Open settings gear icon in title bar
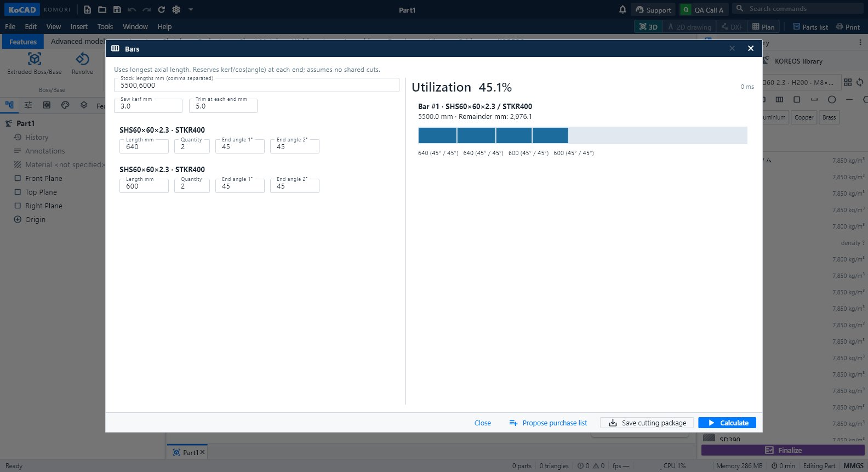The height and width of the screenshot is (472, 868). coord(176,9)
